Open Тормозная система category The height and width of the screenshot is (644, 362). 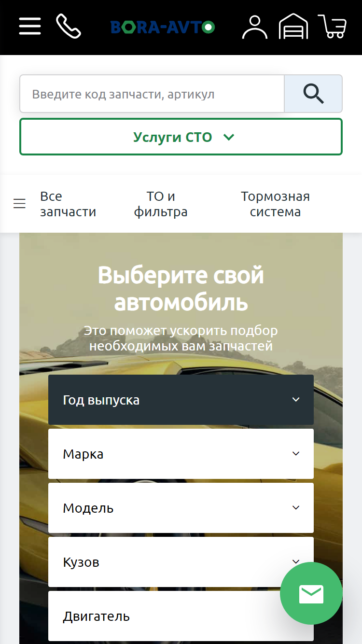[275, 204]
